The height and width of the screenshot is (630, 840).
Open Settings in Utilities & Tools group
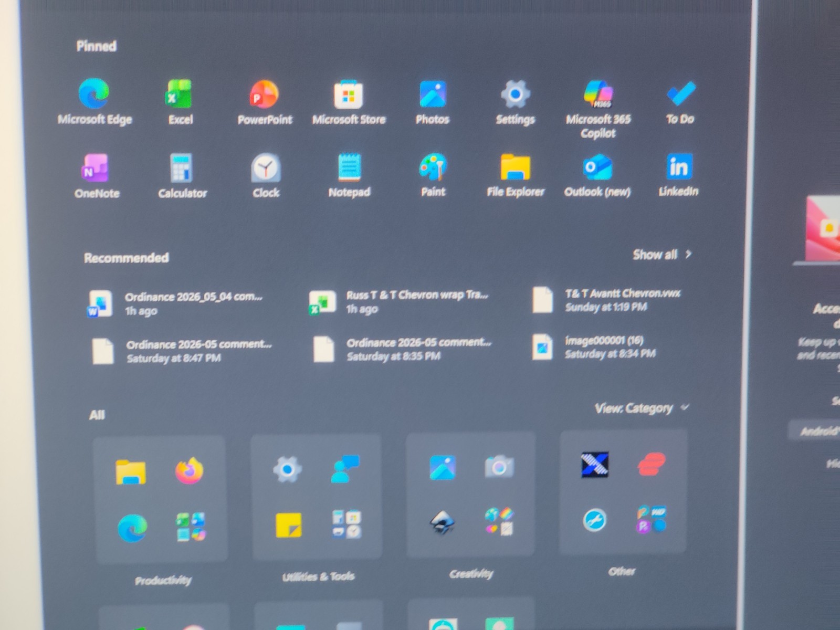[x=287, y=469]
